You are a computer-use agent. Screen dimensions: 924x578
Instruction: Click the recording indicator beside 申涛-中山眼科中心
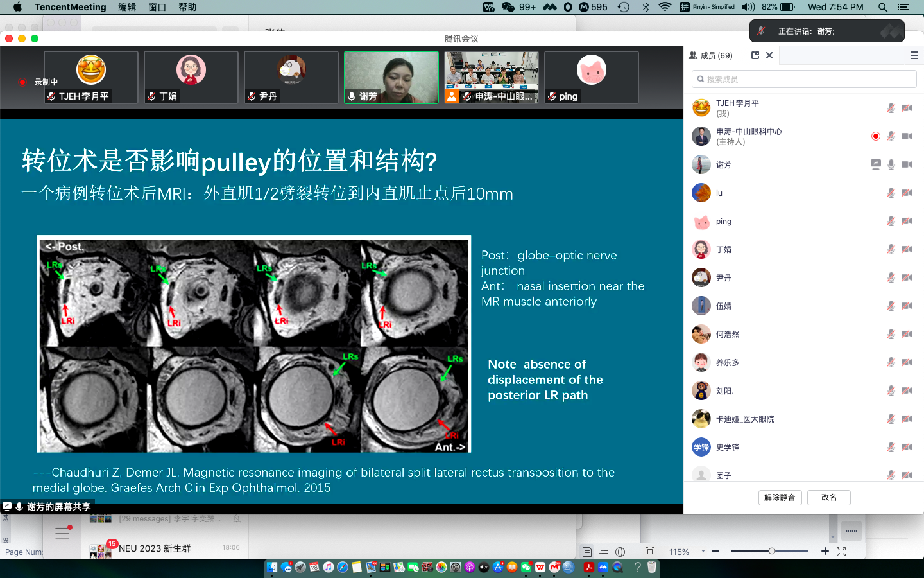(x=875, y=136)
